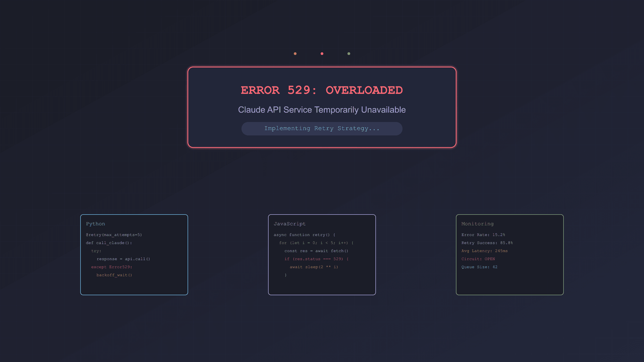This screenshot has height=362, width=644.
Task: Expand the JavaScript panel header
Action: click(x=290, y=224)
